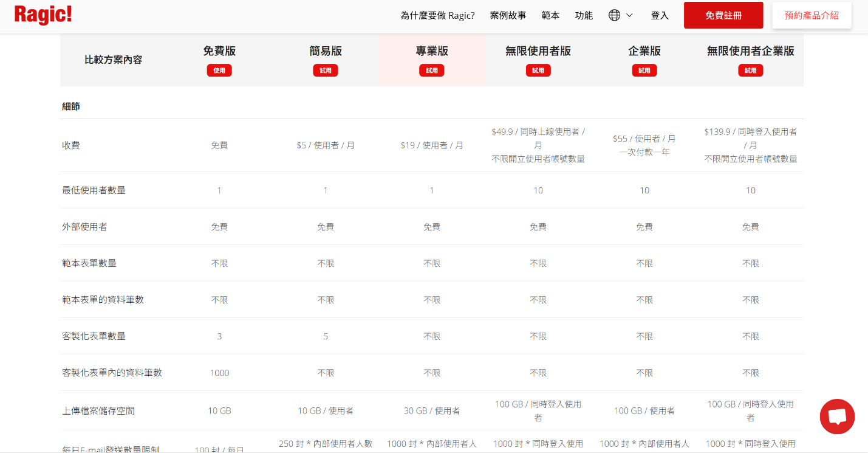Click the 範本表單的資料筆數 row label

click(x=103, y=300)
